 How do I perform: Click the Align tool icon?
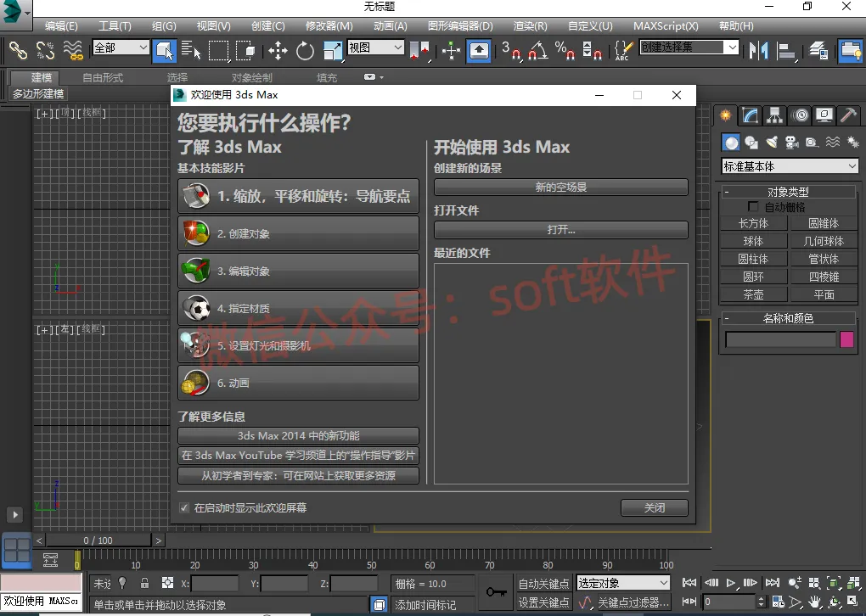[x=786, y=51]
